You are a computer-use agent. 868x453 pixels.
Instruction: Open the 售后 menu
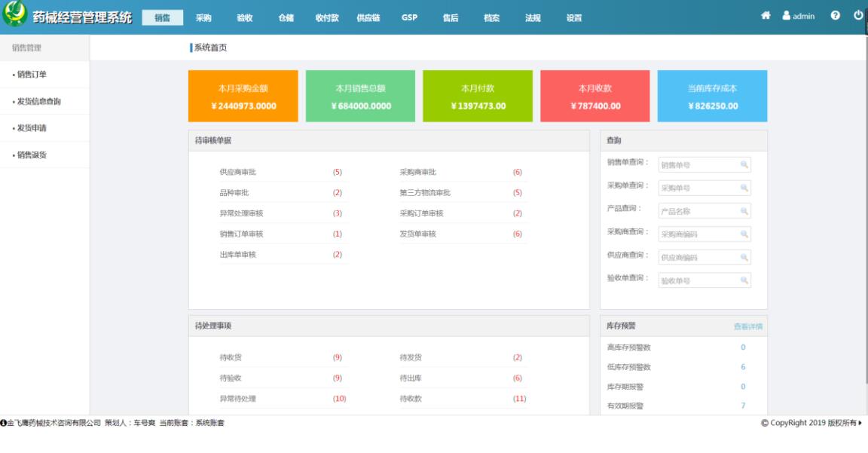(451, 18)
